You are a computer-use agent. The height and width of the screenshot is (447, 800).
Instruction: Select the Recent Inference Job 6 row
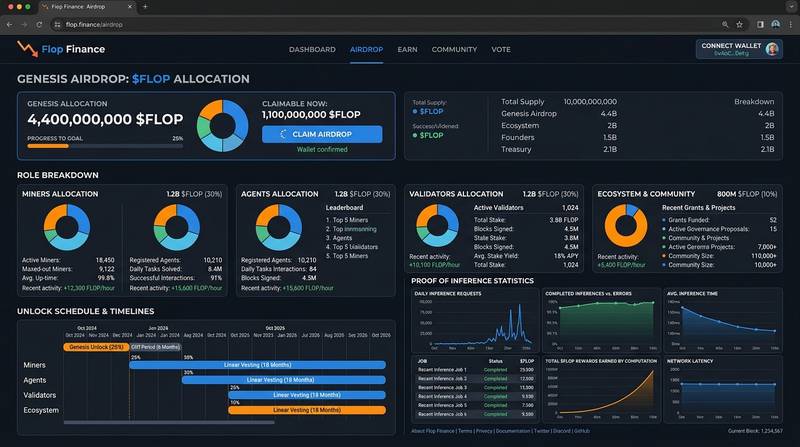tap(476, 414)
